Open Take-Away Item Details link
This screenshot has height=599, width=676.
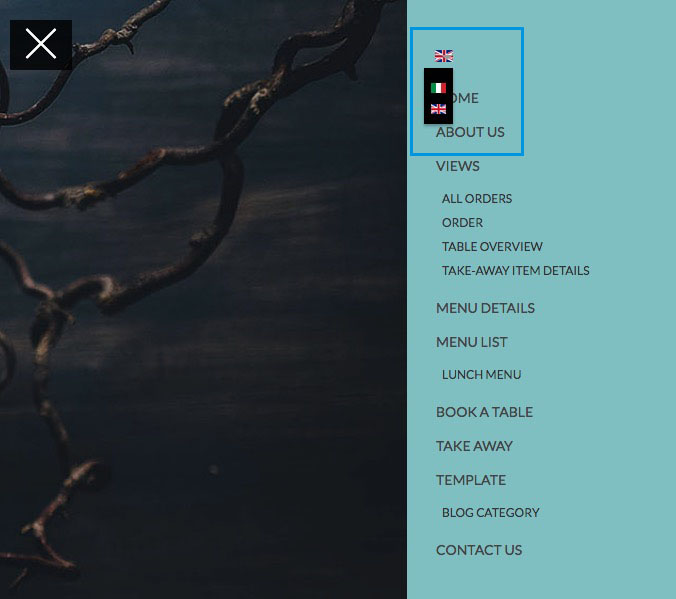(x=516, y=270)
